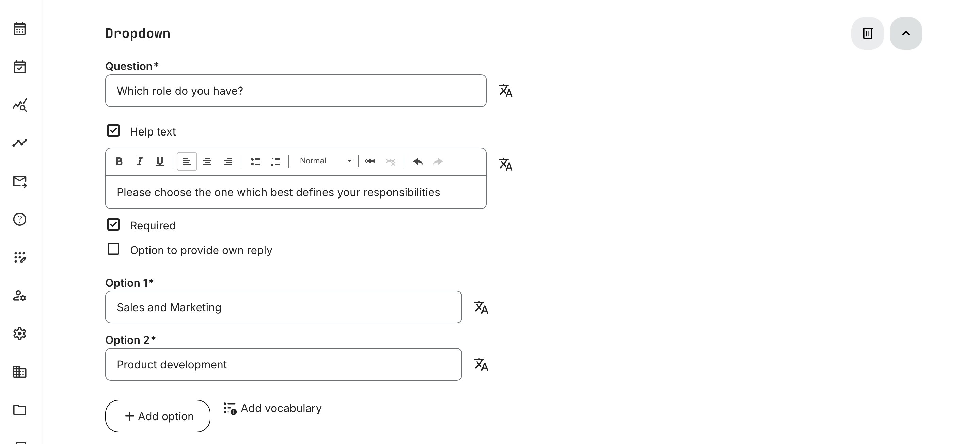Undo the last help text edit

(418, 162)
